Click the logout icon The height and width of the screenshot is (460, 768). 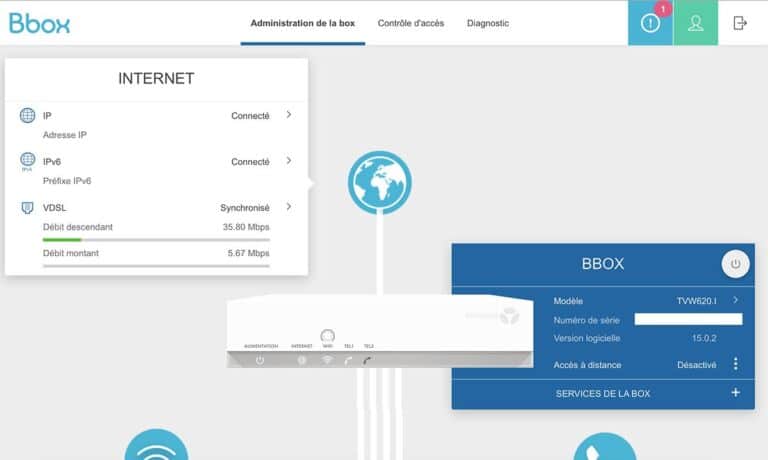click(x=740, y=23)
